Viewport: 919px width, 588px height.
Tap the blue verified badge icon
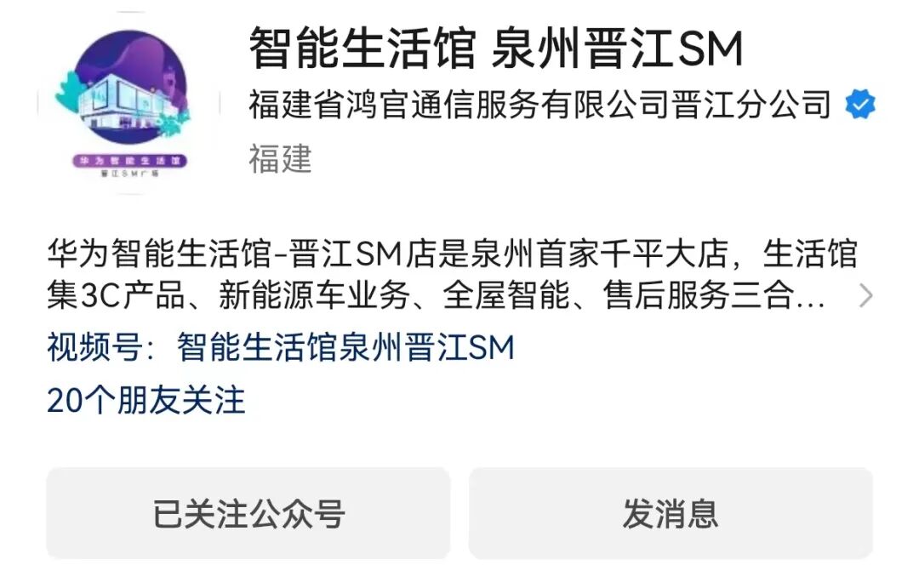click(x=859, y=105)
